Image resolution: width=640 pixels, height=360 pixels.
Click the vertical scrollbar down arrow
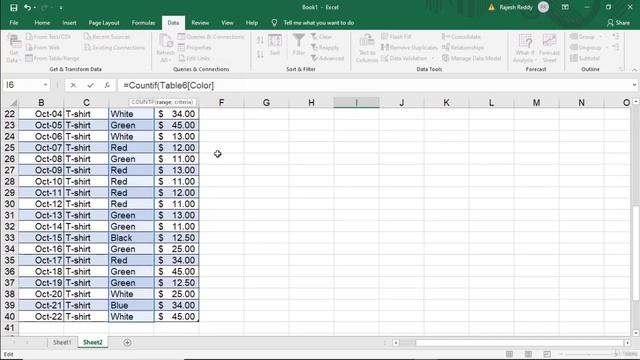coord(636,333)
